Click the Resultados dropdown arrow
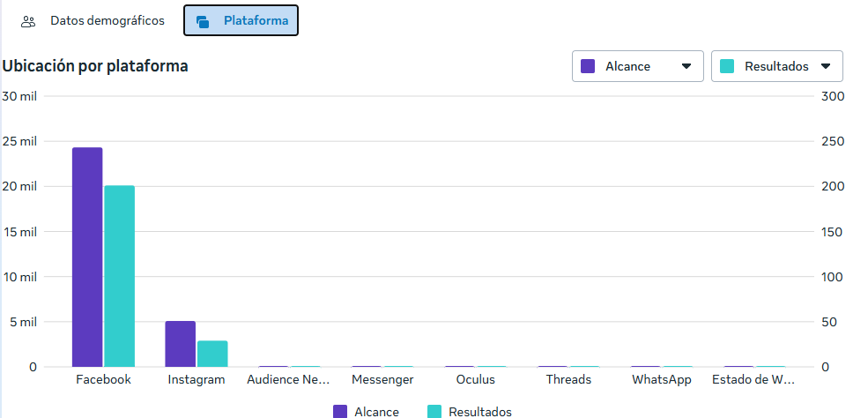 pyautogui.click(x=826, y=66)
